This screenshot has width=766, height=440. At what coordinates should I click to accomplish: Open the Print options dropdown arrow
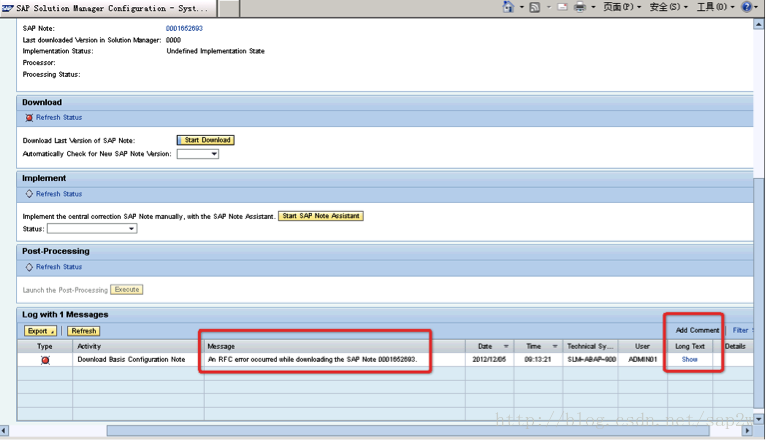tap(593, 7)
